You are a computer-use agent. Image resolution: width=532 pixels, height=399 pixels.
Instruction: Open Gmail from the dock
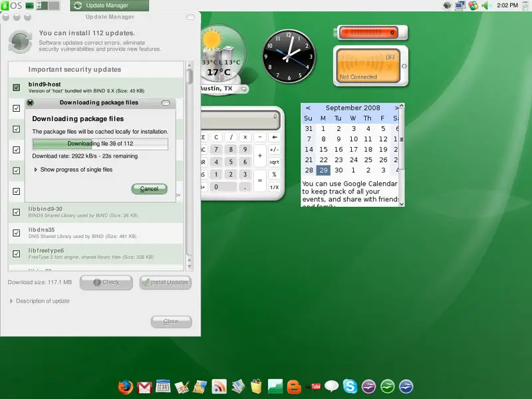(x=144, y=387)
